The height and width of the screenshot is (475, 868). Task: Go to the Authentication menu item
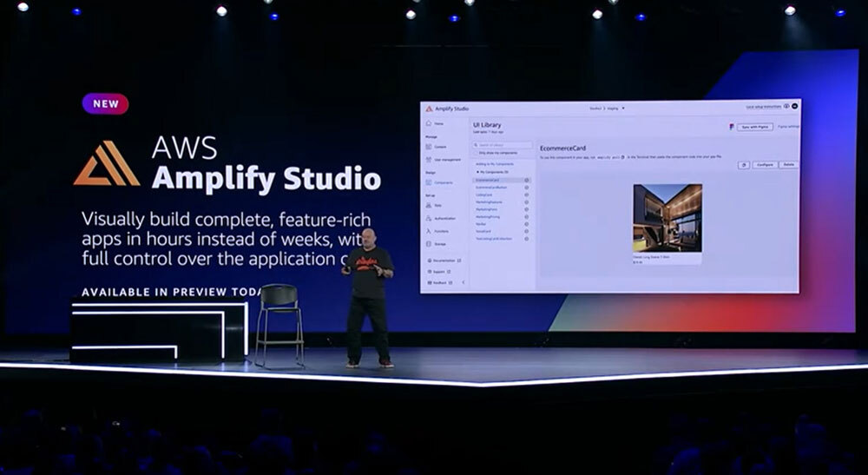445,219
